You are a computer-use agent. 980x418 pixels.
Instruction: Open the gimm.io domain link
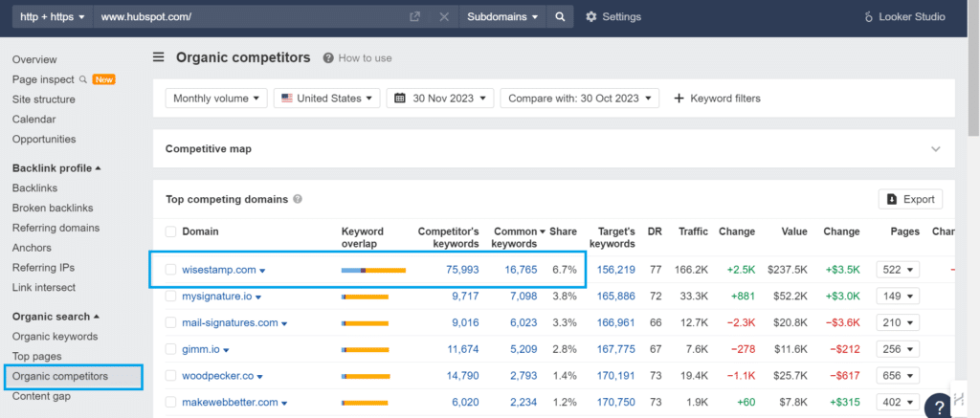pyautogui.click(x=201, y=349)
